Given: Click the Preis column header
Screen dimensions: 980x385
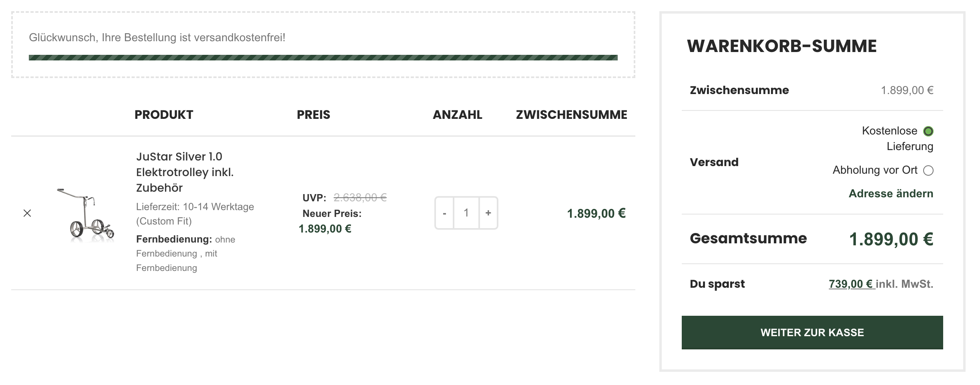Looking at the screenshot, I should pyautogui.click(x=313, y=115).
